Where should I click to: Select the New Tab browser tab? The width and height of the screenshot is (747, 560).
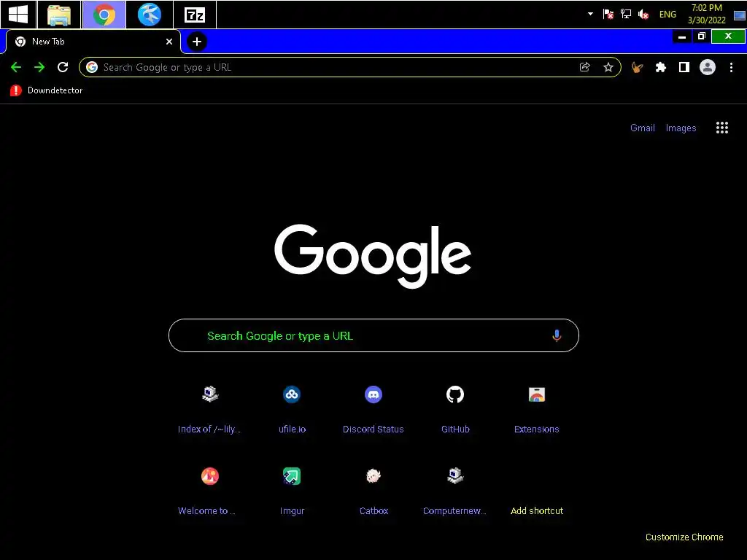[x=93, y=42]
